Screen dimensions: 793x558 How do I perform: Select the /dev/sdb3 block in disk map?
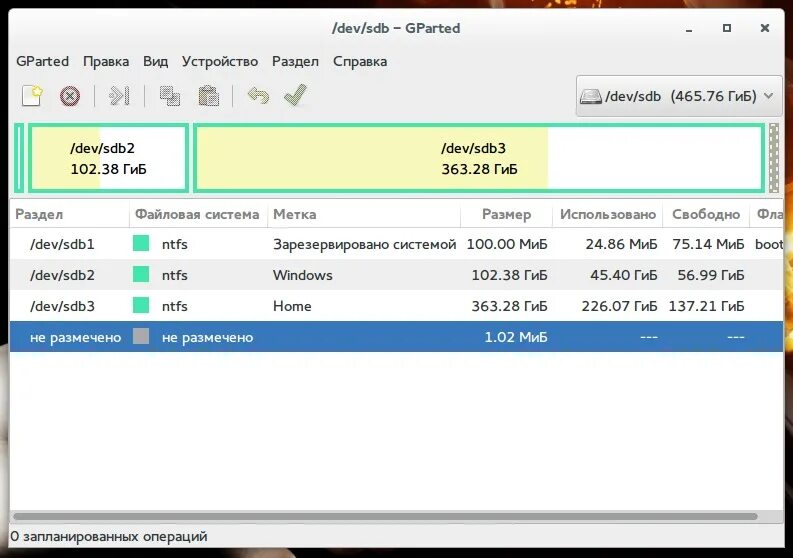[x=479, y=158]
